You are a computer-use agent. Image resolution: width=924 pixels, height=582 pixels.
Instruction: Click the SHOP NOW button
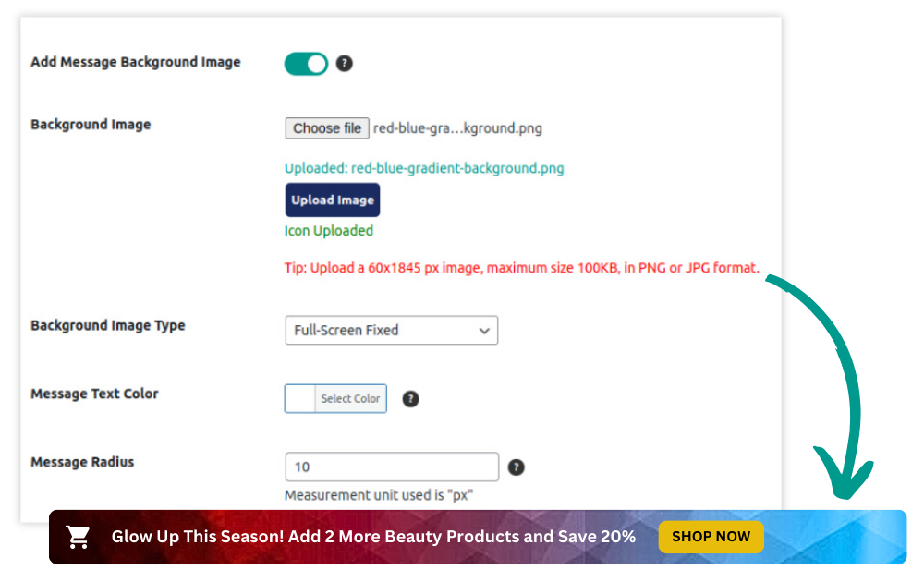click(711, 537)
